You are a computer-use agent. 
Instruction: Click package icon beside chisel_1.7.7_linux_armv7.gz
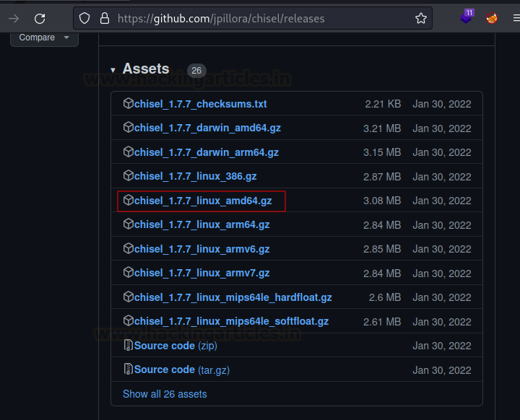pos(129,273)
